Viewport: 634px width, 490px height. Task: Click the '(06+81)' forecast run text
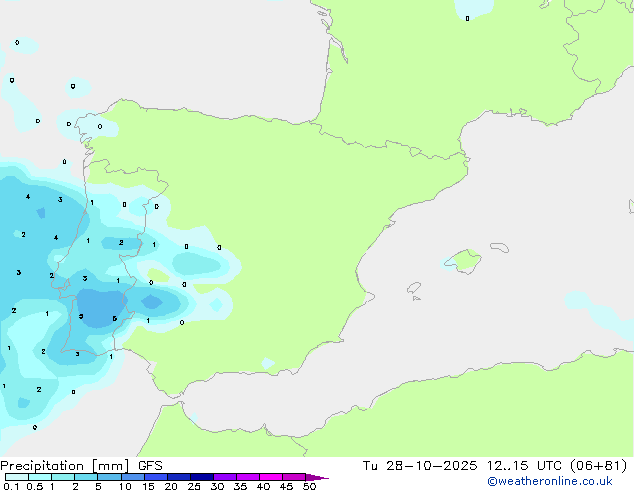pyautogui.click(x=598, y=466)
